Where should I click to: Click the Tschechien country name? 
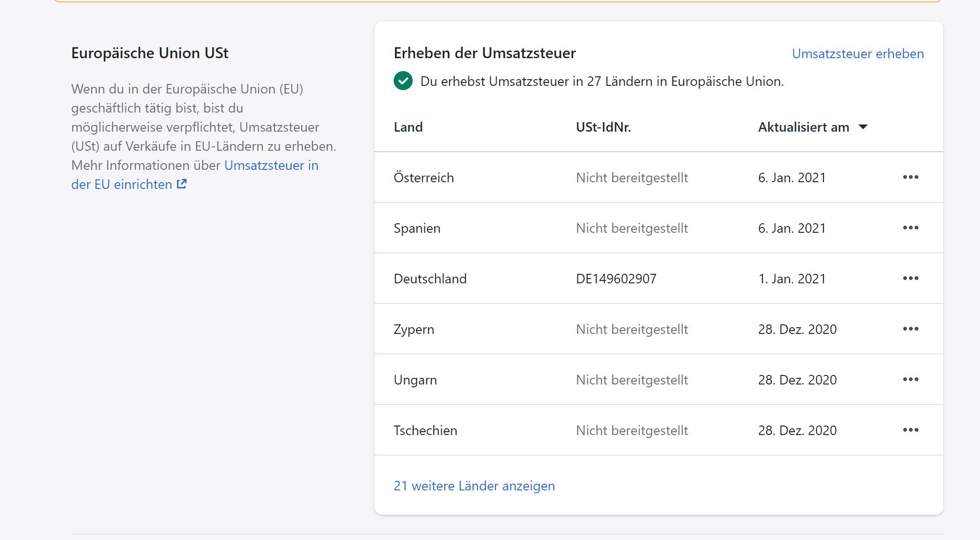coord(425,430)
